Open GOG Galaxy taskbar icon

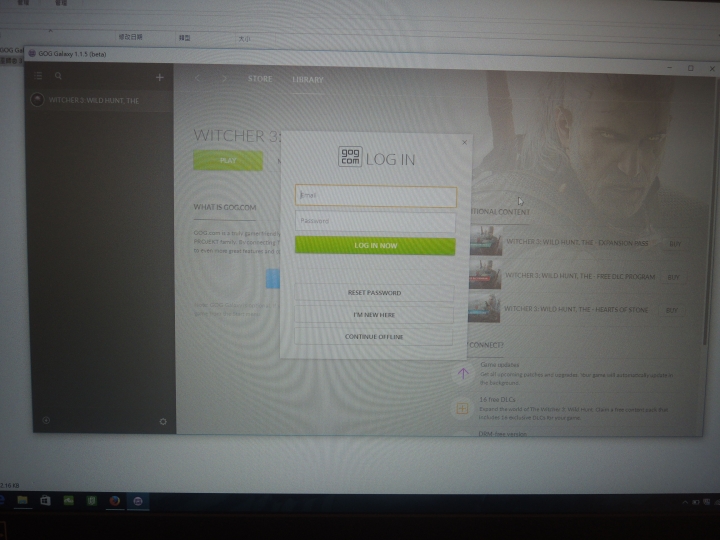click(138, 501)
